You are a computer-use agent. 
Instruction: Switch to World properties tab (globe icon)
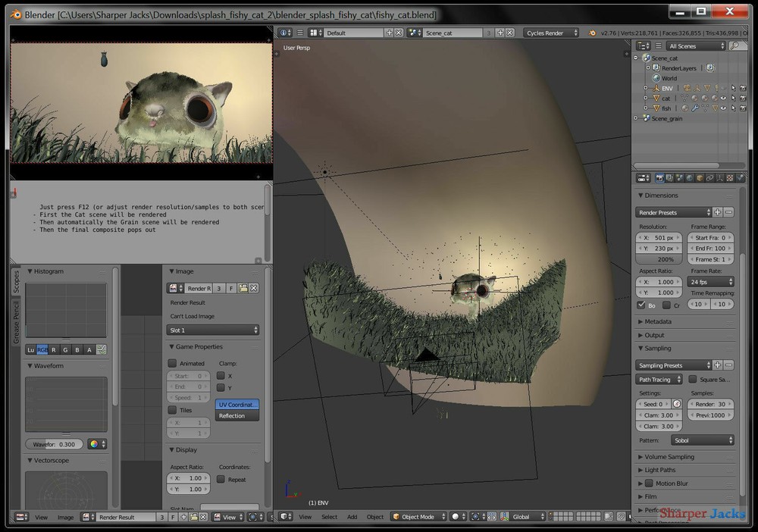pyautogui.click(x=690, y=177)
